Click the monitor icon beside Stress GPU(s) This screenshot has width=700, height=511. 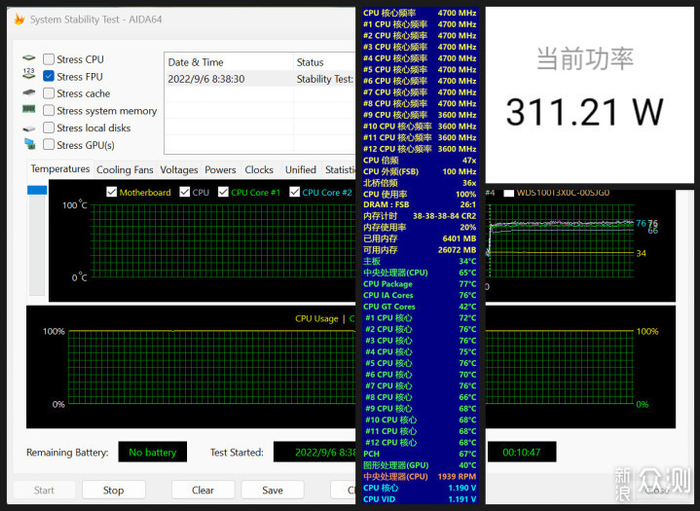[x=30, y=144]
